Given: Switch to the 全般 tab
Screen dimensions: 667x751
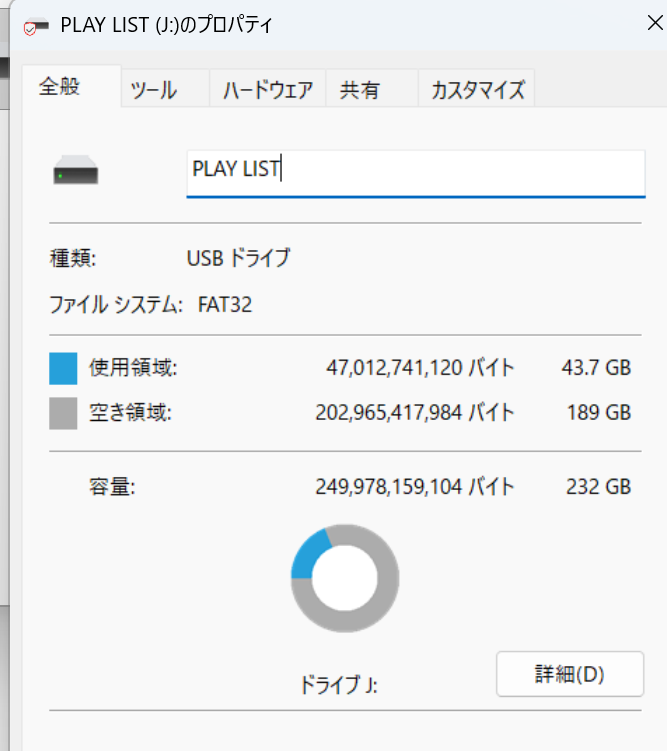Looking at the screenshot, I should click(59, 87).
